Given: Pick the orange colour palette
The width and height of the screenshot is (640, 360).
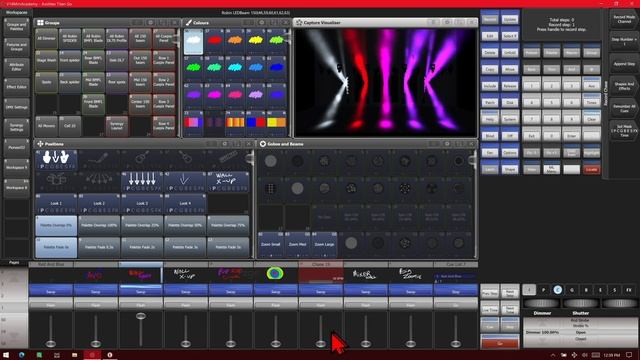Looking at the screenshot, I should click(235, 41).
